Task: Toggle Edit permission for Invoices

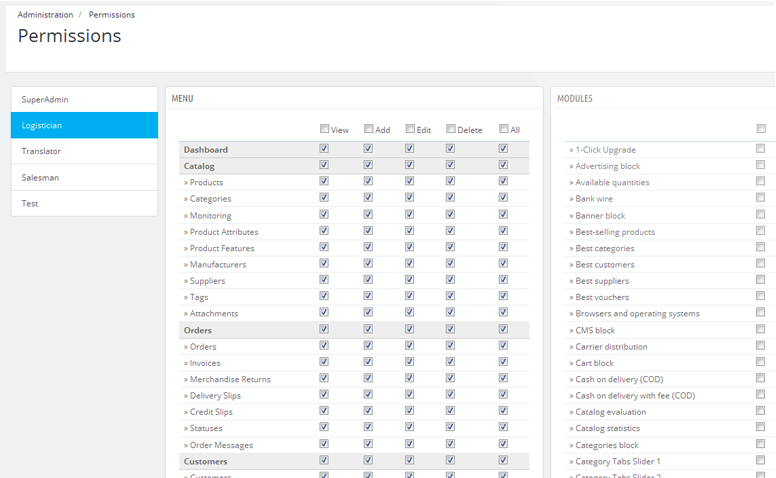Action: point(410,362)
